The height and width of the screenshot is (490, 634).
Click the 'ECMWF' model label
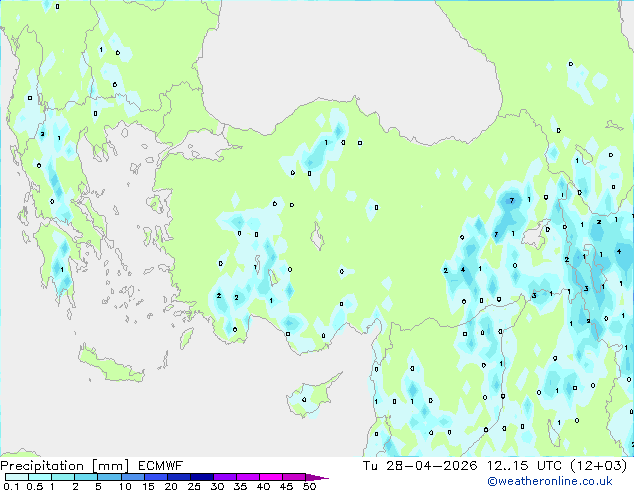point(161,466)
